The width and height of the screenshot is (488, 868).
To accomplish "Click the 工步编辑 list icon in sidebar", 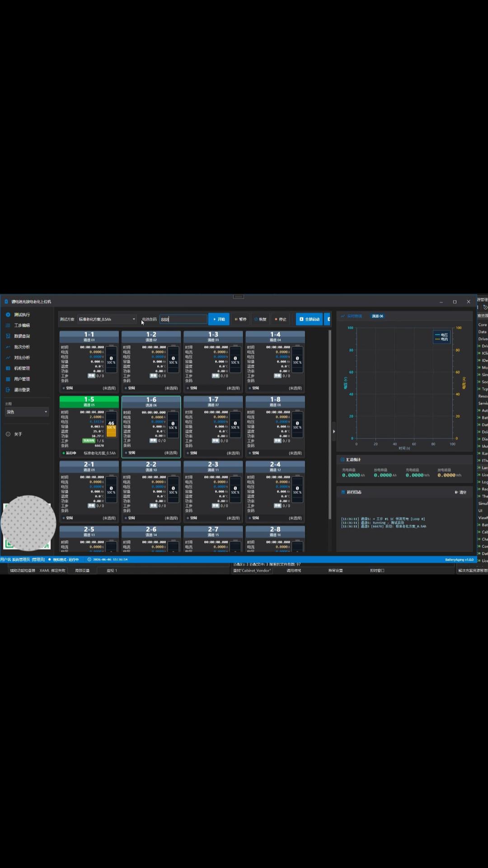I will 8,325.
